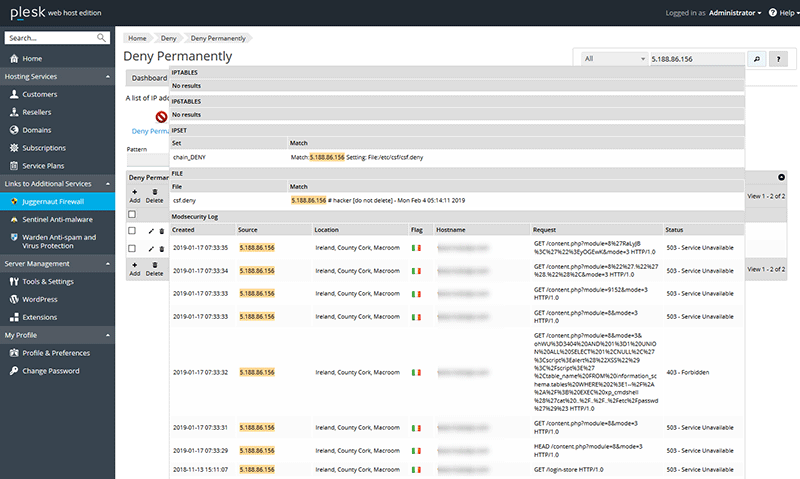Open the Administrator account dropdown
The height and width of the screenshot is (479, 800).
pos(735,13)
